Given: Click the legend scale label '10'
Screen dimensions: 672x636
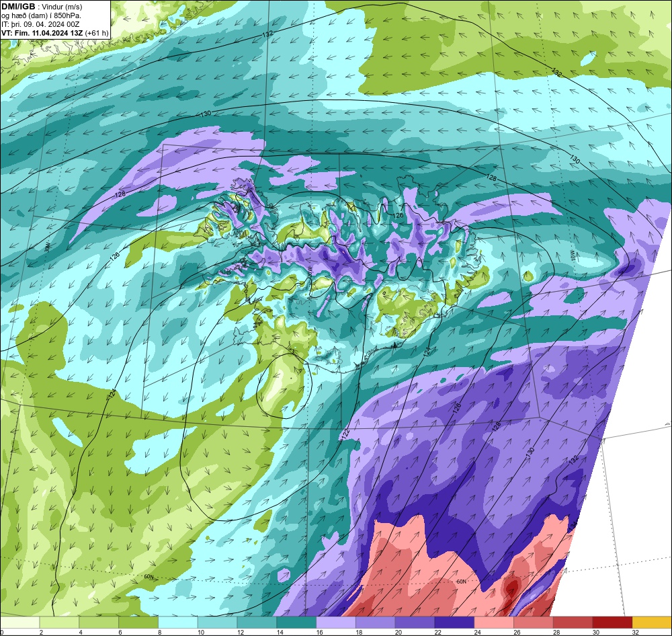Looking at the screenshot, I should (201, 632).
